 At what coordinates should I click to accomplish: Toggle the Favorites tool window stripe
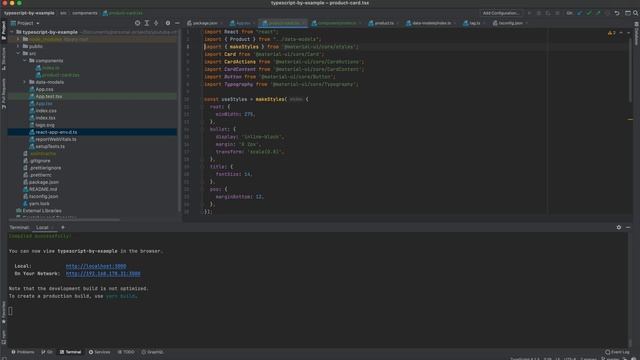4,312
